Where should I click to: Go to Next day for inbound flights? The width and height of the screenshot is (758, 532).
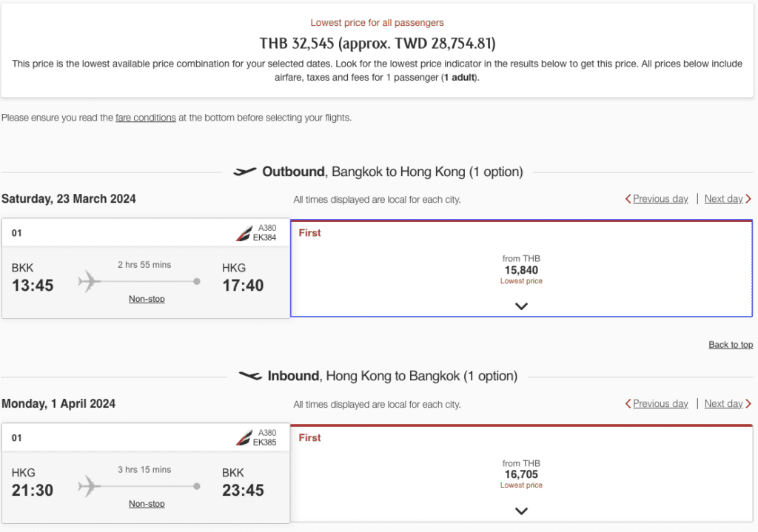[723, 404]
